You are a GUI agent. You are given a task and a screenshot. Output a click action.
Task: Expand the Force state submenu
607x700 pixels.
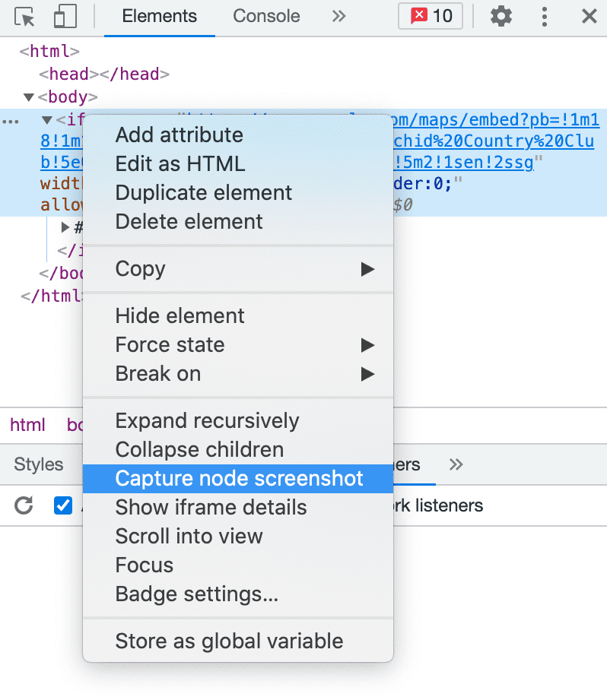click(368, 344)
